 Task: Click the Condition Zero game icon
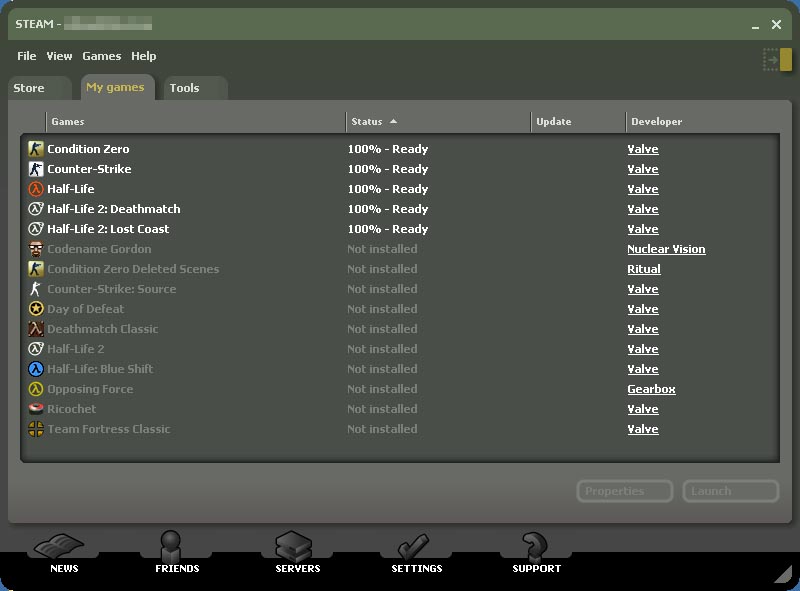[x=36, y=149]
